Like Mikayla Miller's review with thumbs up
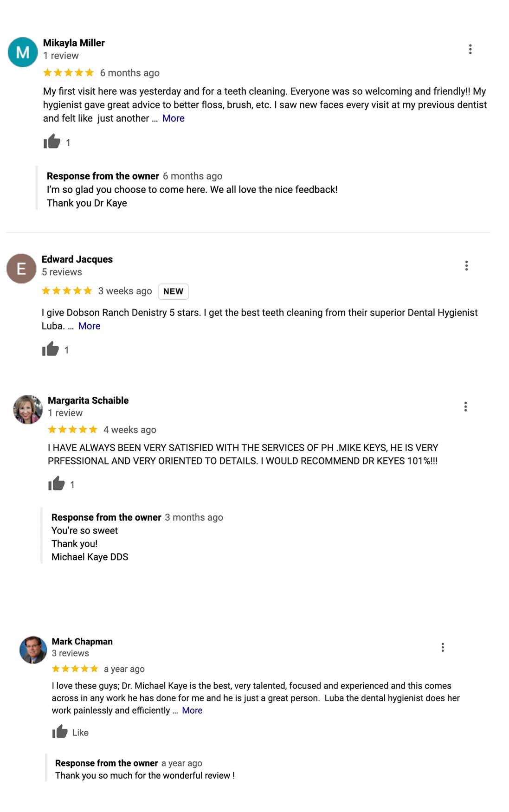Screen dimensions: 509x812 tap(52, 142)
